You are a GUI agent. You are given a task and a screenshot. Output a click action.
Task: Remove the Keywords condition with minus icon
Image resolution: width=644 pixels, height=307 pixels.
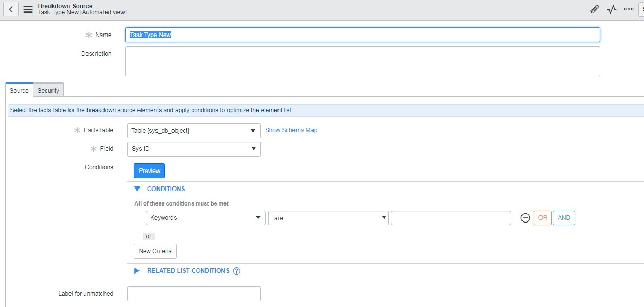(x=526, y=218)
